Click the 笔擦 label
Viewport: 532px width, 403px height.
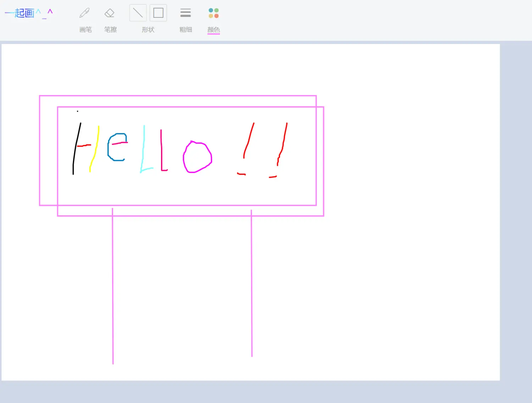[110, 30]
